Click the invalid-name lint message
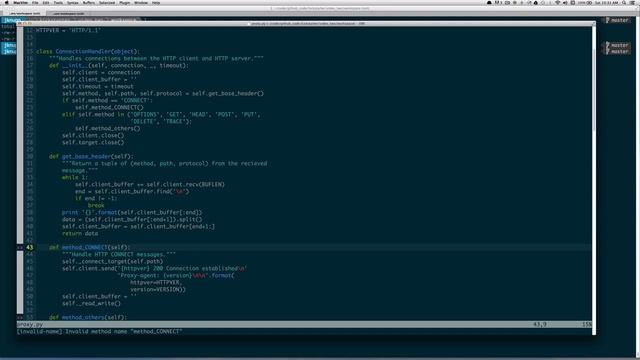 click(x=100, y=331)
